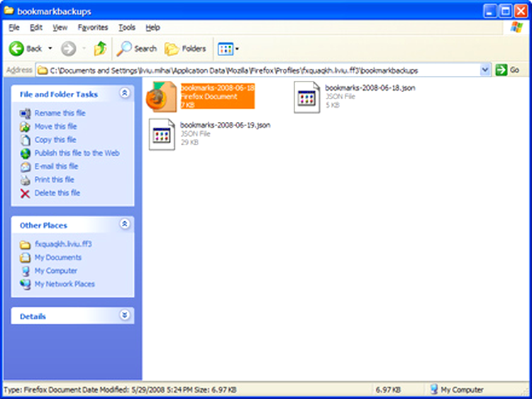This screenshot has height=399, width=532.
Task: Minimize the bookmarkbackups window
Action: pyautogui.click(x=489, y=11)
